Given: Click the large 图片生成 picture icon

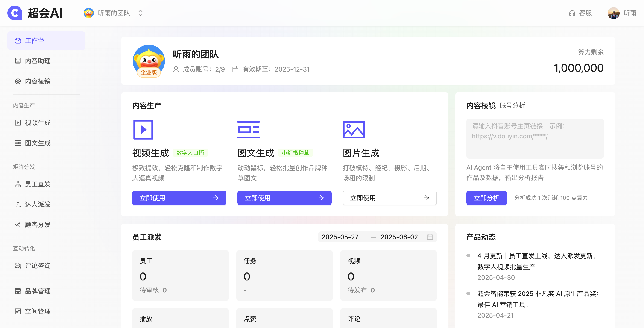Looking at the screenshot, I should pyautogui.click(x=354, y=129).
